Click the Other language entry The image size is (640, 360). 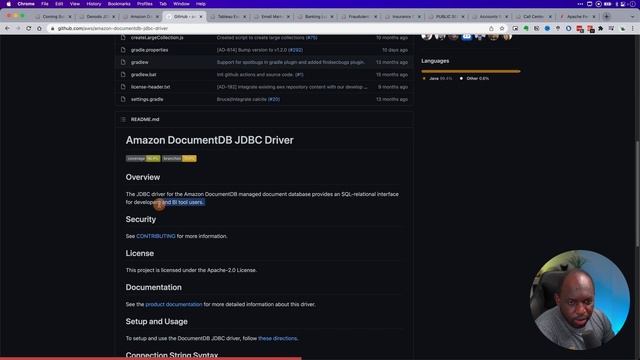(x=474, y=78)
